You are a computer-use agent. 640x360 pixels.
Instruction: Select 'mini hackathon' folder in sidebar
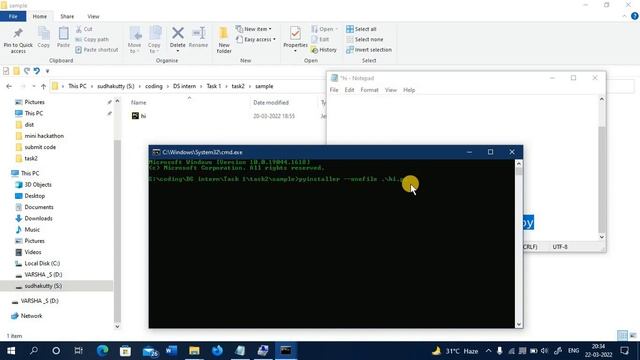pos(44,136)
